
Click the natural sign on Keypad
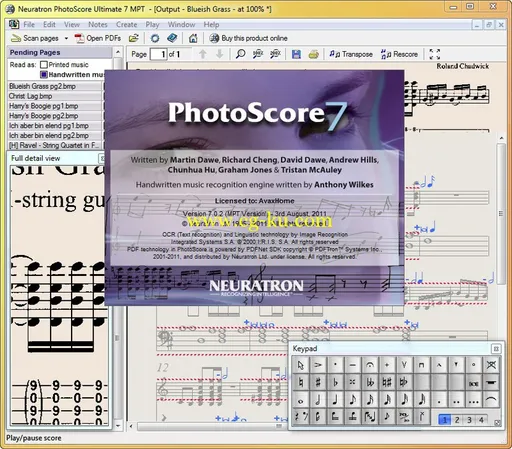coord(300,383)
